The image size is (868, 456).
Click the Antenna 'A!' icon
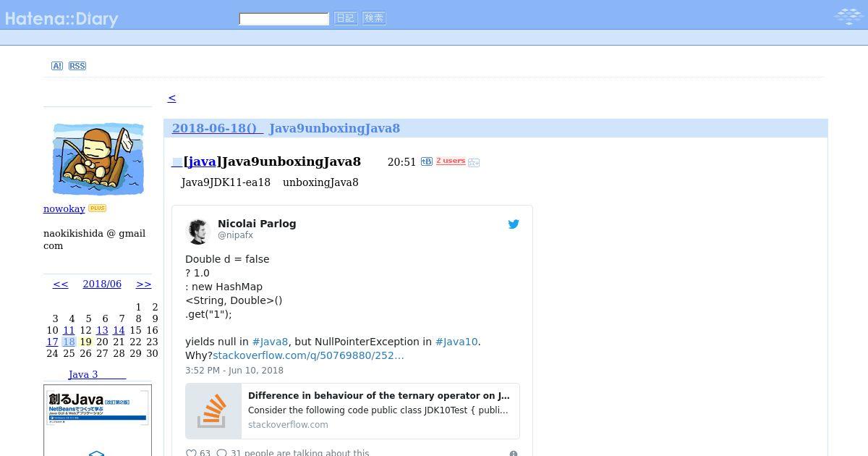57,66
